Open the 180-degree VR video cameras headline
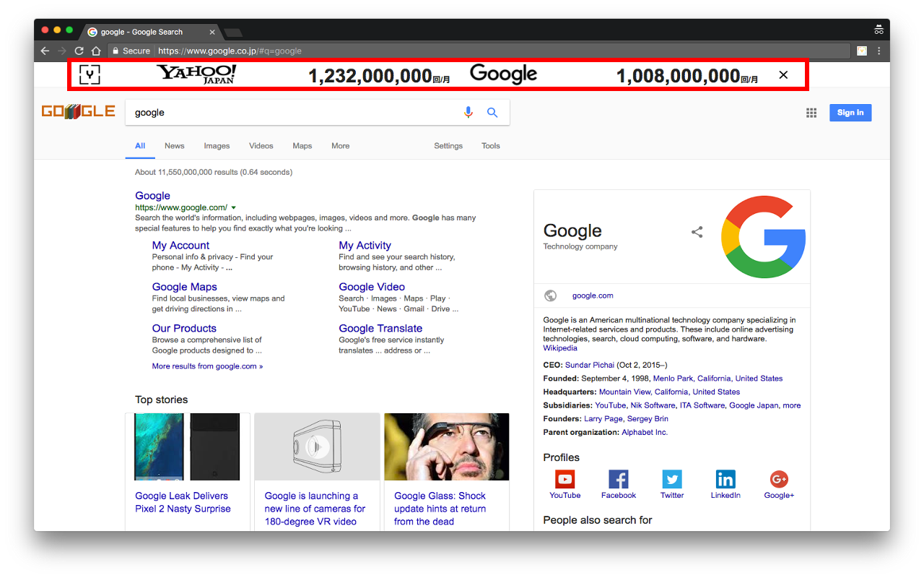 click(x=315, y=509)
